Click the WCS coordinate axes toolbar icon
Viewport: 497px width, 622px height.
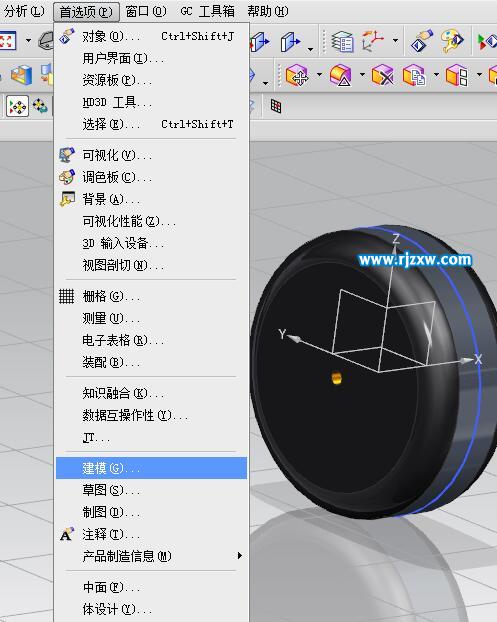click(x=373, y=41)
